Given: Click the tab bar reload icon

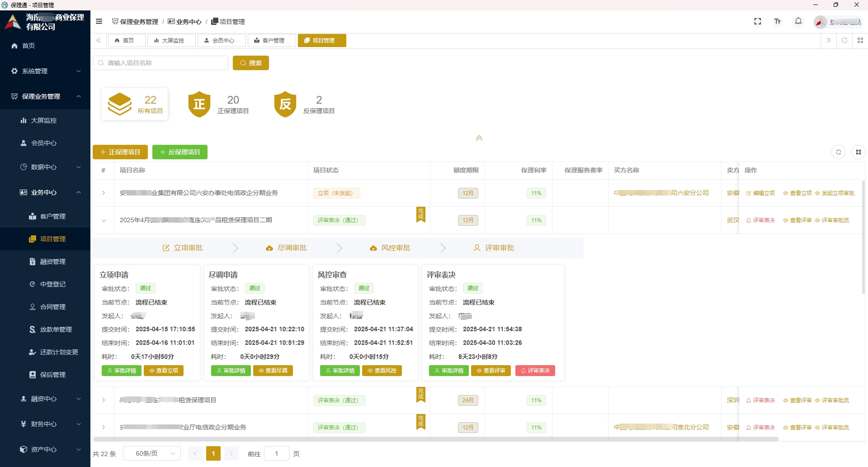Looking at the screenshot, I should point(844,40).
